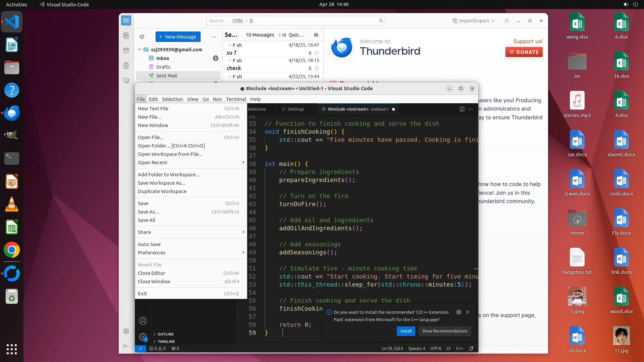This screenshot has height=362, width=644.
Task: Click the Thunderbird search magnifier icon
Action: pos(381,21)
